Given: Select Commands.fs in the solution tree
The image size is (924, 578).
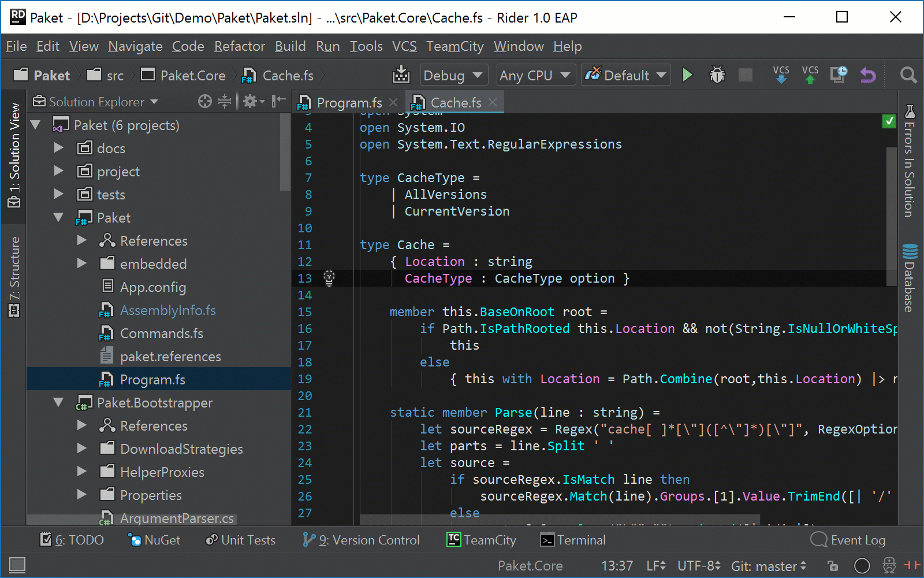Looking at the screenshot, I should (x=161, y=334).
